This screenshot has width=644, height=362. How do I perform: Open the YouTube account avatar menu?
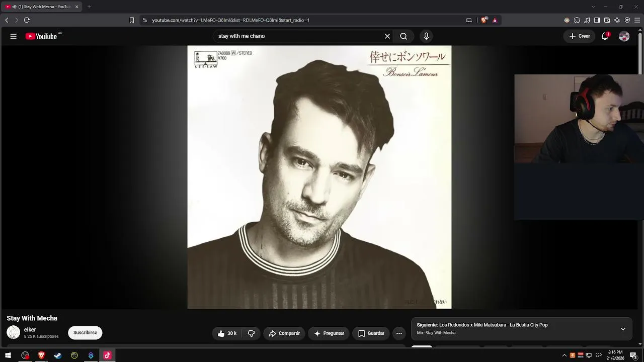tap(624, 36)
